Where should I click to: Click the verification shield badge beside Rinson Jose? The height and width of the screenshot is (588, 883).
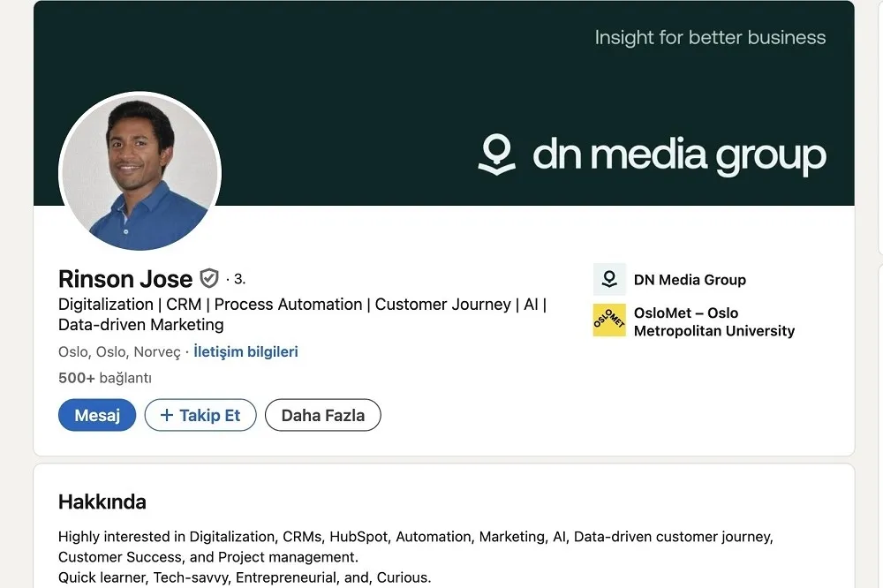[x=209, y=278]
